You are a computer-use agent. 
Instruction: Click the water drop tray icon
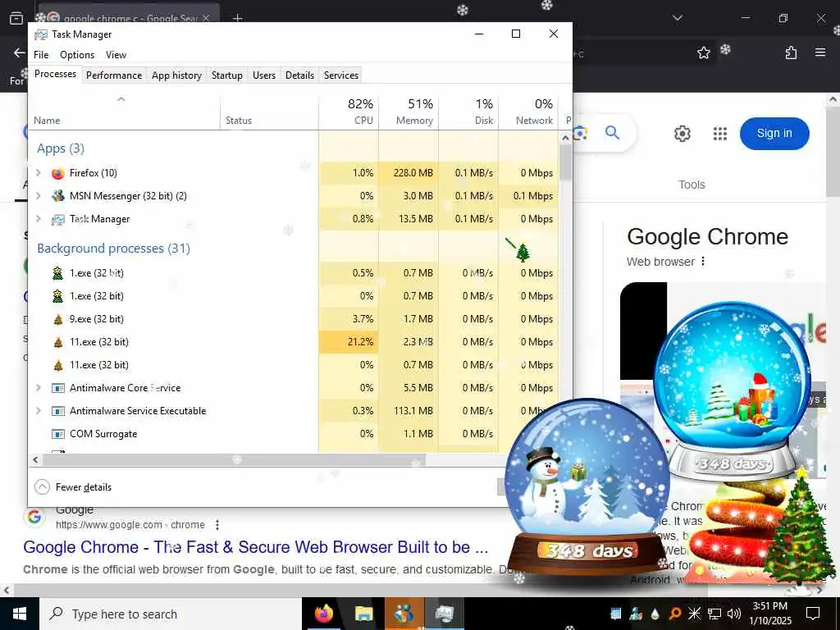655,614
